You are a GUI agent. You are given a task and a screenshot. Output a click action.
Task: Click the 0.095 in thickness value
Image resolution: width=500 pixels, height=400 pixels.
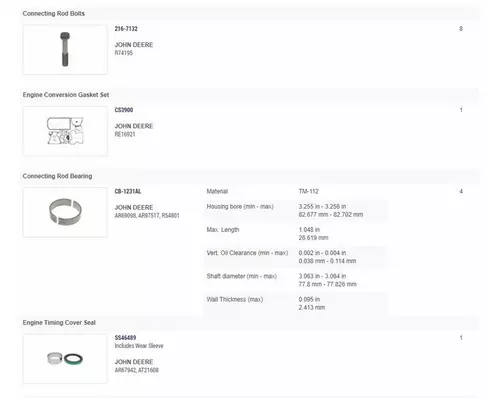[309, 299]
